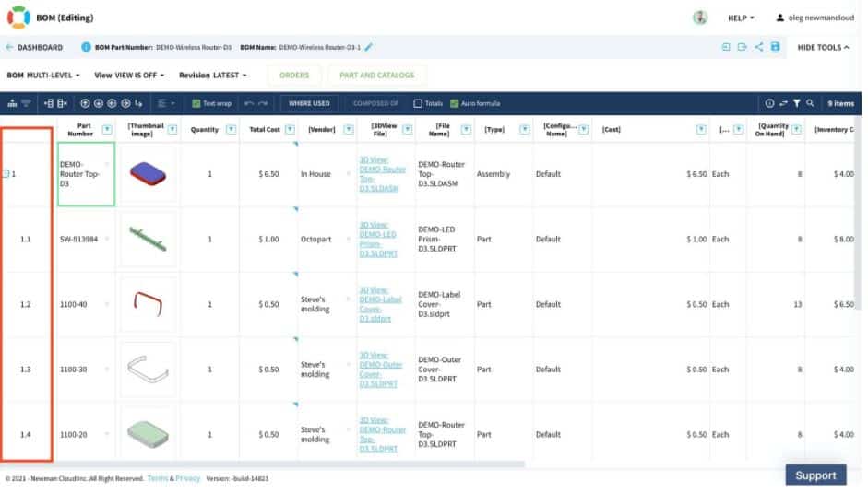The image size is (868, 493).
Task: Click the 1100-20 green router top thumbnail
Action: tap(148, 434)
